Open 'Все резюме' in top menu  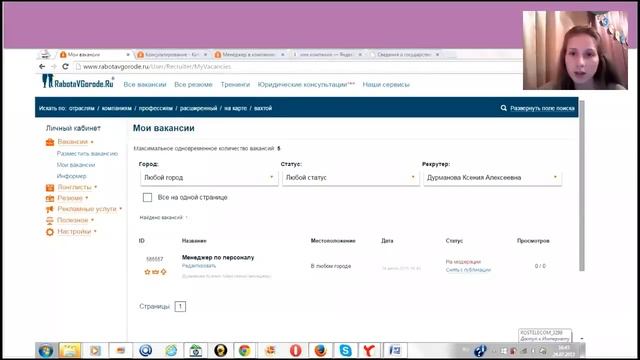(193, 84)
